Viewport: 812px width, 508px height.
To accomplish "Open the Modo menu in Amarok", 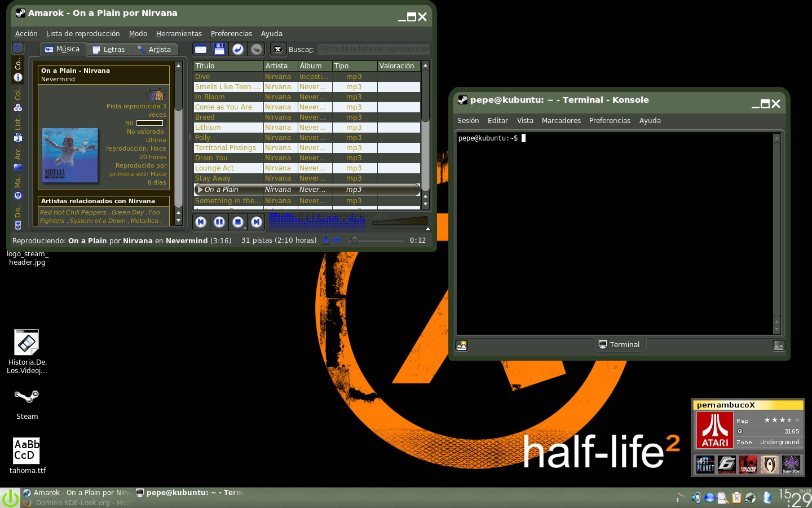I will tap(138, 34).
